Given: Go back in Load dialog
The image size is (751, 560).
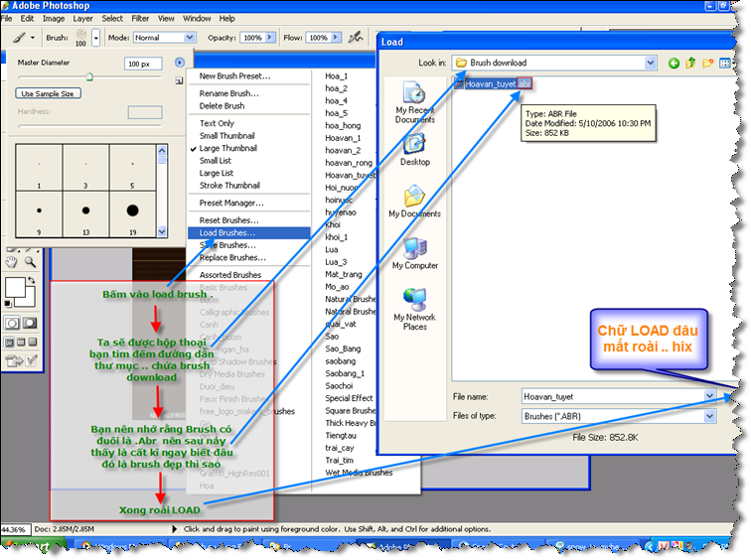Looking at the screenshot, I should click(674, 63).
